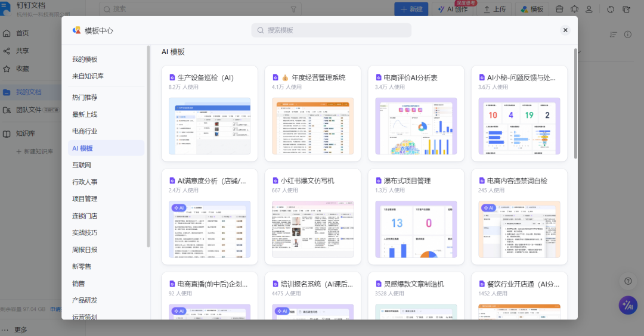
Task: Click the 电商直播(前中后)企划 title
Action: tap(212, 284)
